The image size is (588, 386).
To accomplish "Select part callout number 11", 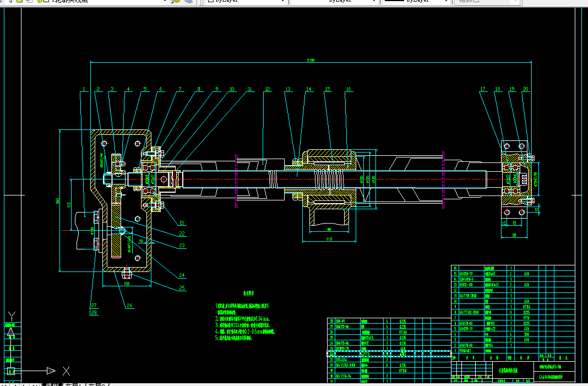I will tap(250, 89).
